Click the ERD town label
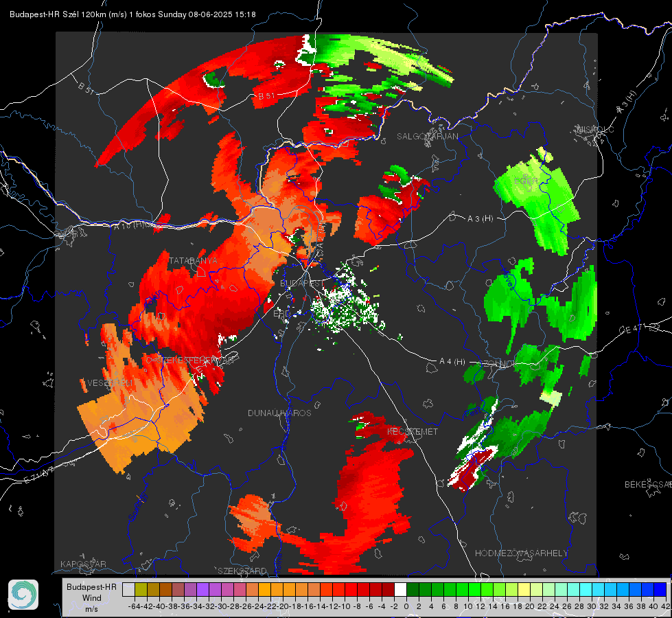The height and width of the screenshot is (618, 672). pyautogui.click(x=281, y=314)
